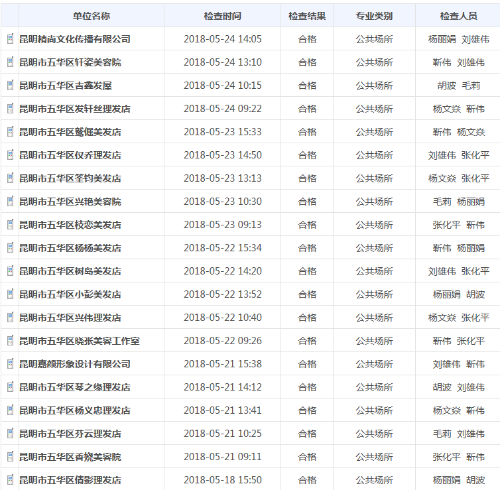Select the time cell 2018-05-21 15:38

pyautogui.click(x=222, y=364)
